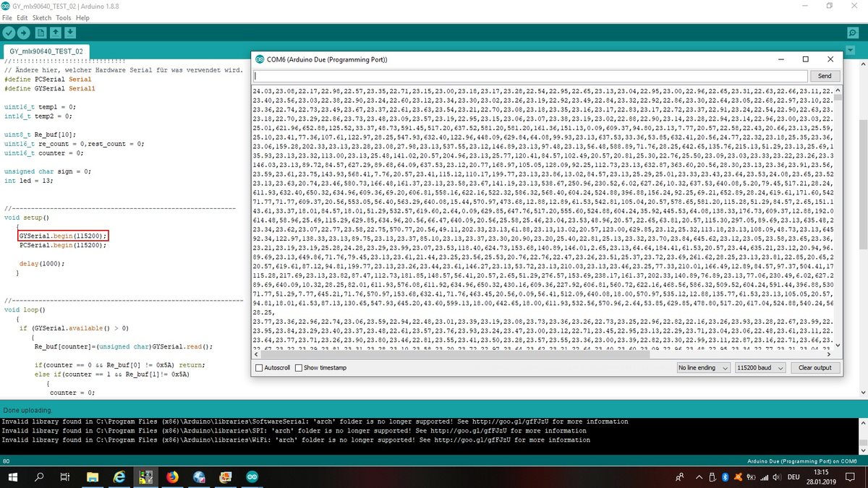
Task: Click the Send button in COM6 window
Action: [825, 76]
